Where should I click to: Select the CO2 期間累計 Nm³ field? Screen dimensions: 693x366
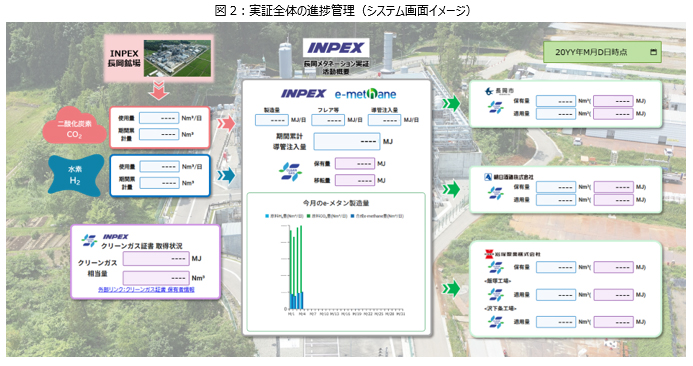click(159, 134)
